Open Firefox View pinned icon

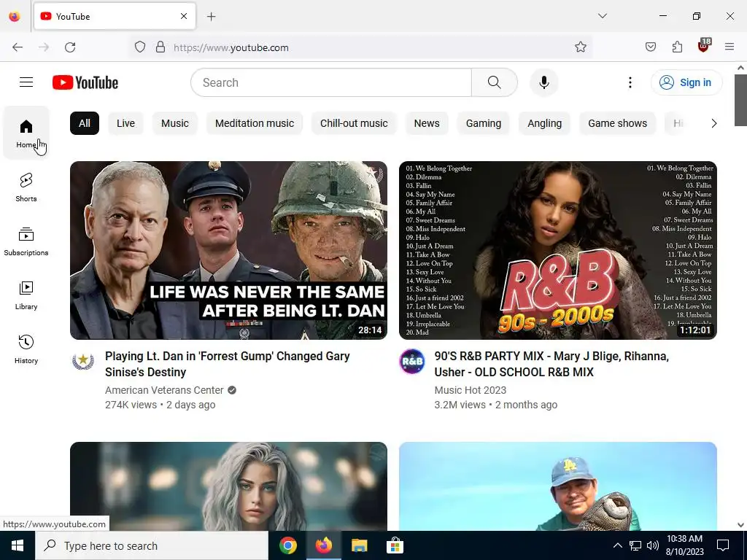(x=15, y=17)
